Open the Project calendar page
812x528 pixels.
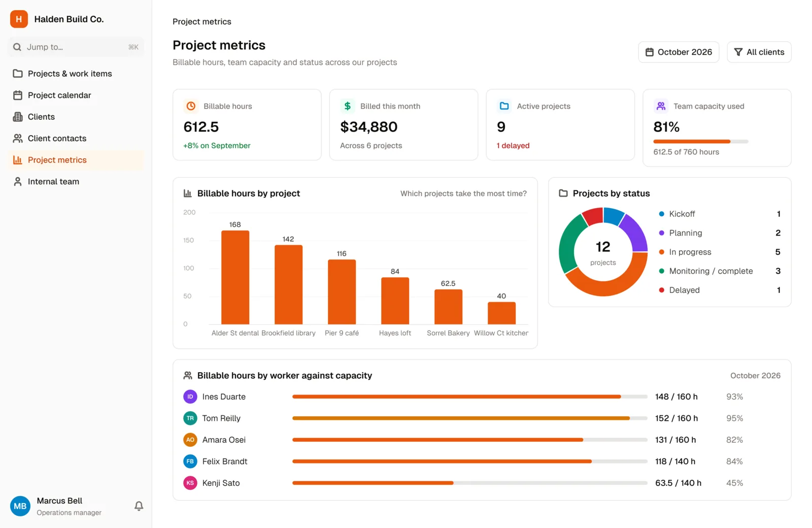click(76, 95)
